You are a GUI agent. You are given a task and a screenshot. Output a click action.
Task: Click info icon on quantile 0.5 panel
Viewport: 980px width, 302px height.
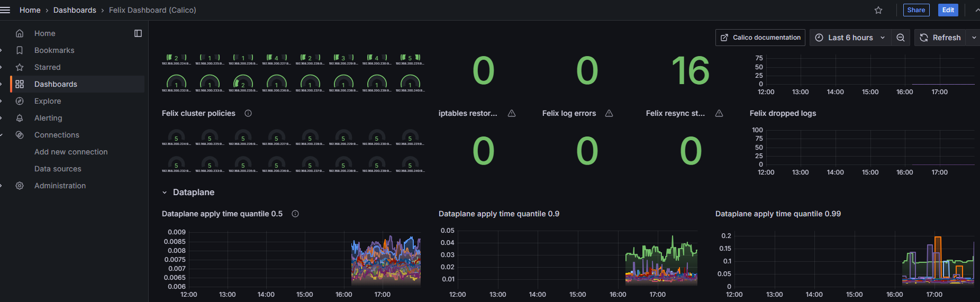click(x=295, y=214)
